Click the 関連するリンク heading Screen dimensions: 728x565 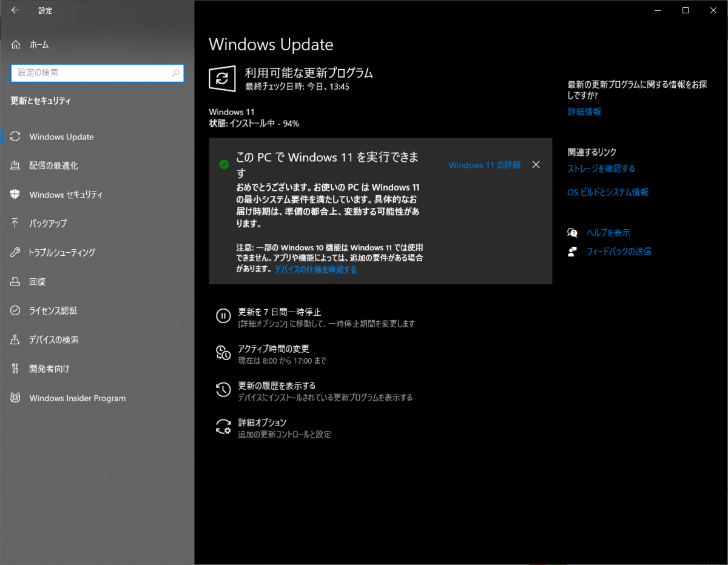click(591, 152)
